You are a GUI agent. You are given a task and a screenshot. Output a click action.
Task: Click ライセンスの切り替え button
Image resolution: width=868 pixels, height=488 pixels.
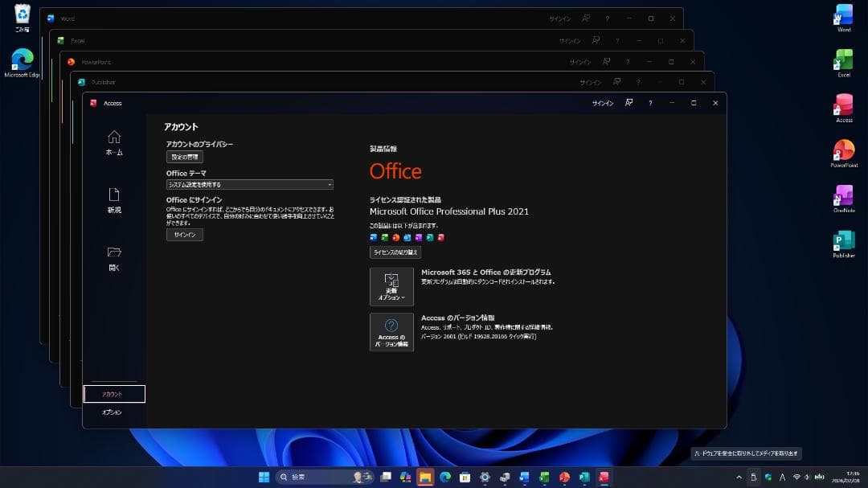395,252
